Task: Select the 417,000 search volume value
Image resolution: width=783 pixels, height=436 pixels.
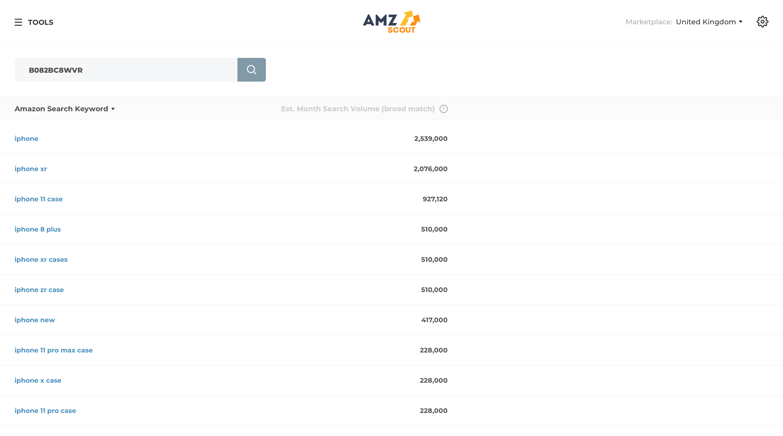Action: click(434, 320)
